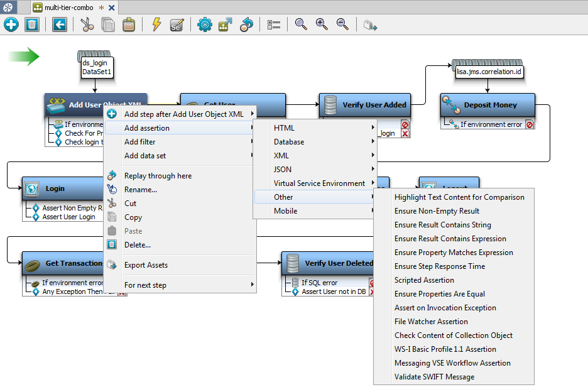The width and height of the screenshot is (588, 392).
Task: Click the Se (Selenium) toolbar icon
Action: pos(177,24)
